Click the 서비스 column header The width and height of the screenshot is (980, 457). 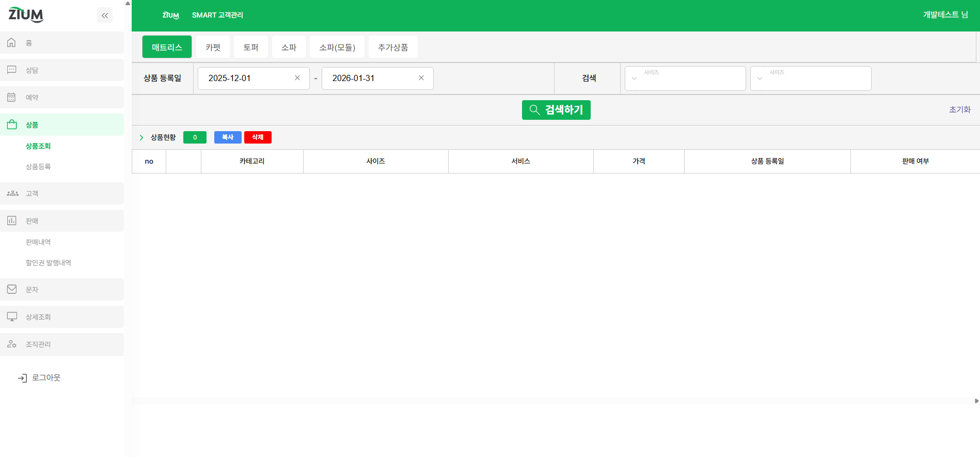coord(521,161)
